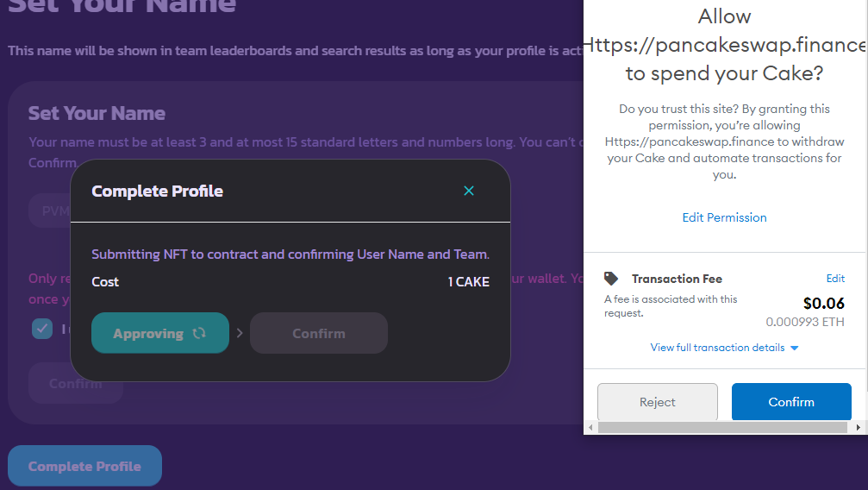
Task: Reject the MetaMask spend request
Action: pyautogui.click(x=657, y=402)
